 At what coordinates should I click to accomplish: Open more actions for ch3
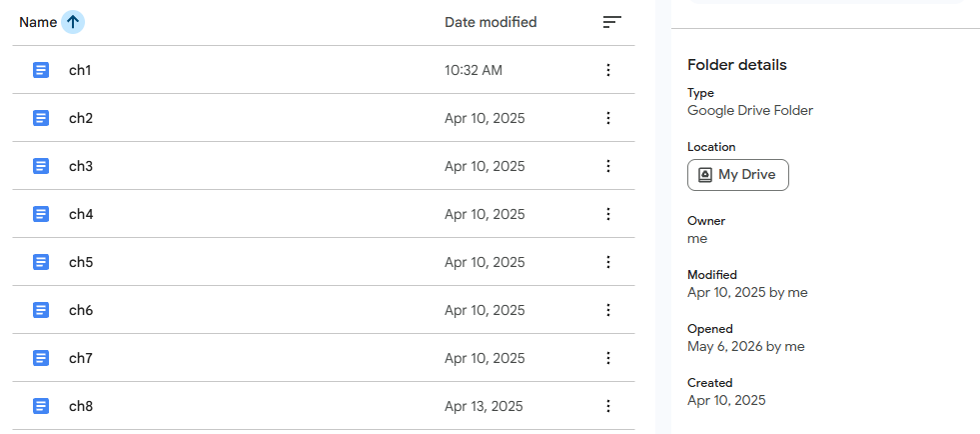(608, 166)
